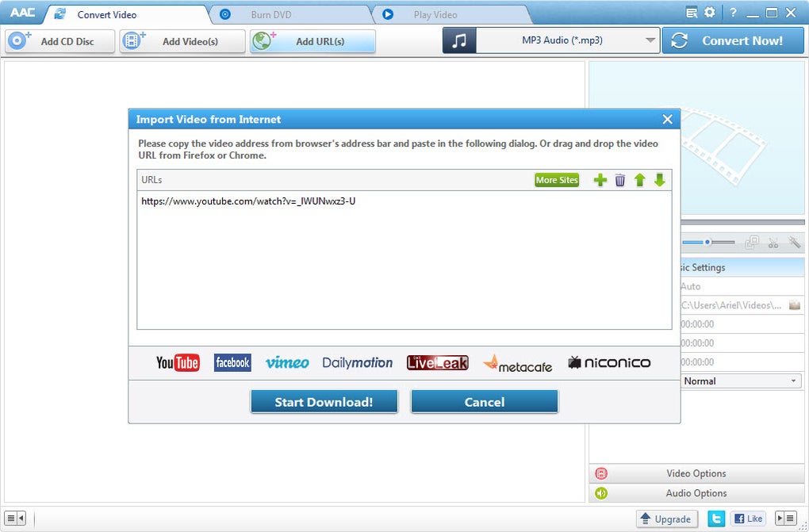809x532 pixels.
Task: Open the trim scissors tool
Action: click(x=773, y=243)
